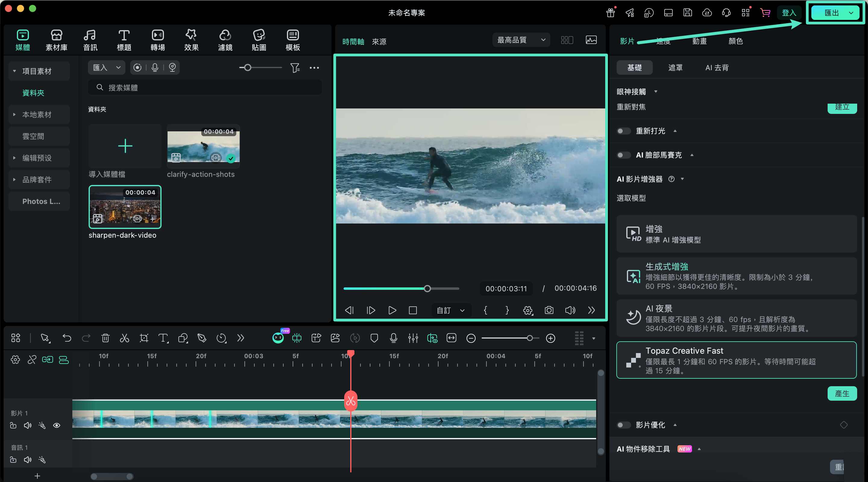This screenshot has width=868, height=482.
Task: Expand the 眼神接觸 section arrow
Action: 656,92
